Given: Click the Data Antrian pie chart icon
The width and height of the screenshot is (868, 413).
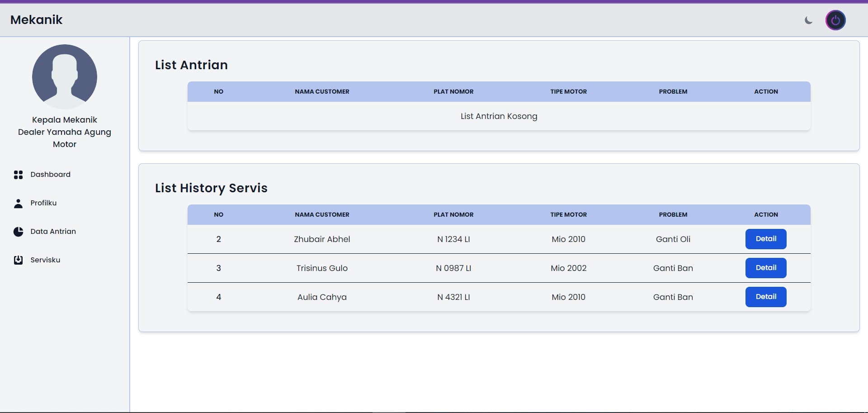Looking at the screenshot, I should coord(18,232).
